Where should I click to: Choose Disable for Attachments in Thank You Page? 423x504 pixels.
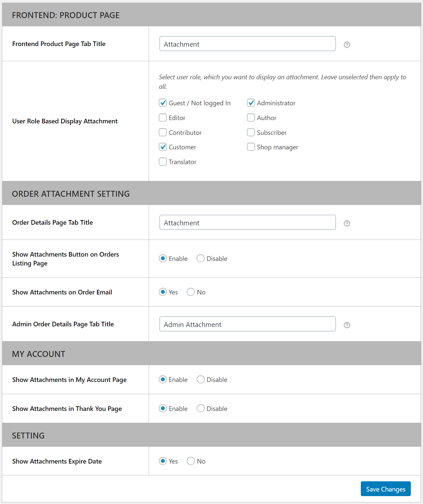point(201,408)
